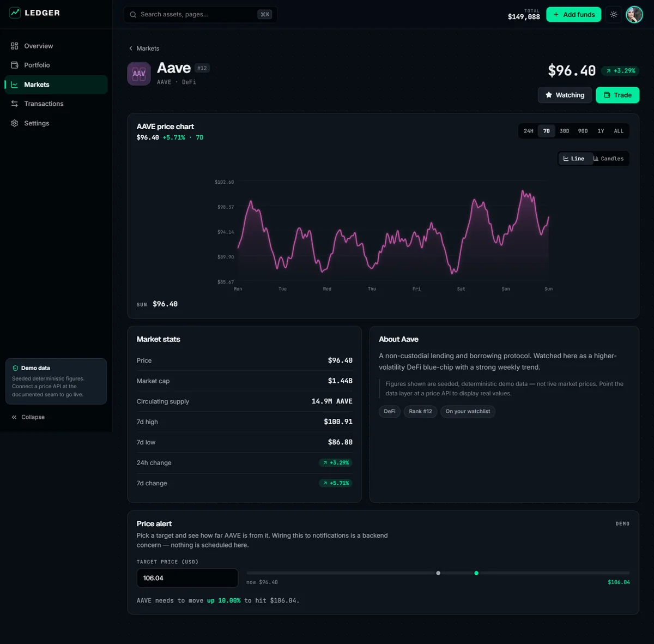Click the up 10.00% text
Viewport: 654px width, 644px height.
[x=223, y=600]
